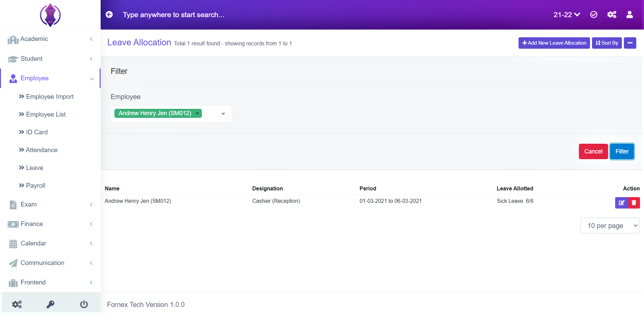Click the blue Filter button

[x=622, y=151]
